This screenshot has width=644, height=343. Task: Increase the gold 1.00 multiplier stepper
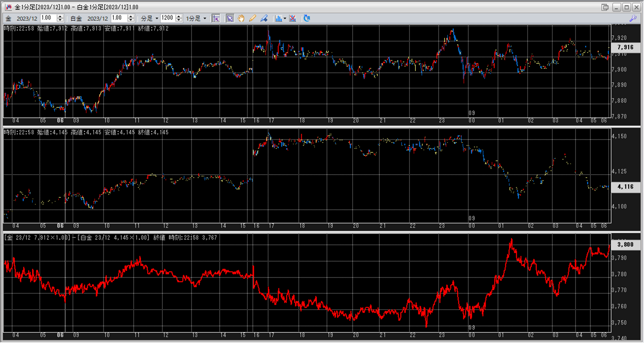pyautogui.click(x=60, y=16)
